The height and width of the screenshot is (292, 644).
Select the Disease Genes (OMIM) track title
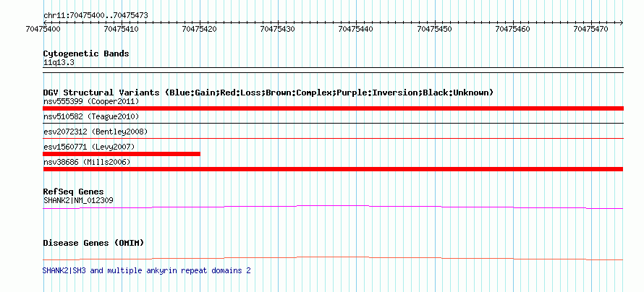(93, 243)
